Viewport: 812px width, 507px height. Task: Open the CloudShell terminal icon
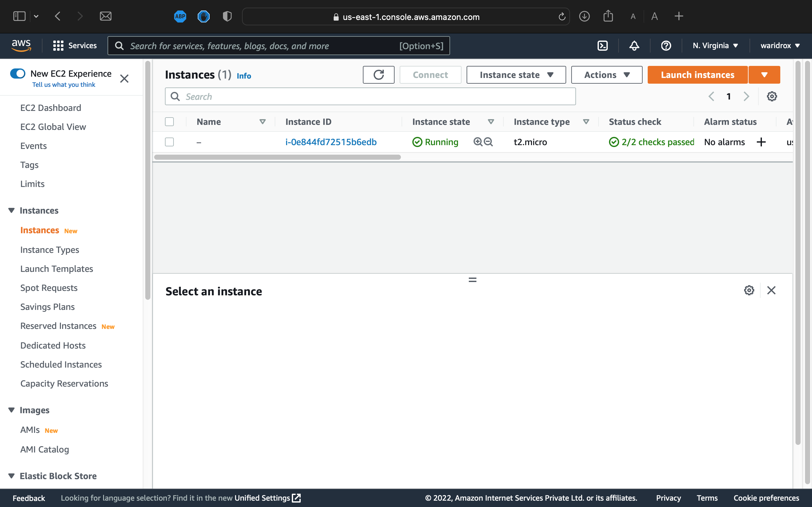tap(602, 46)
